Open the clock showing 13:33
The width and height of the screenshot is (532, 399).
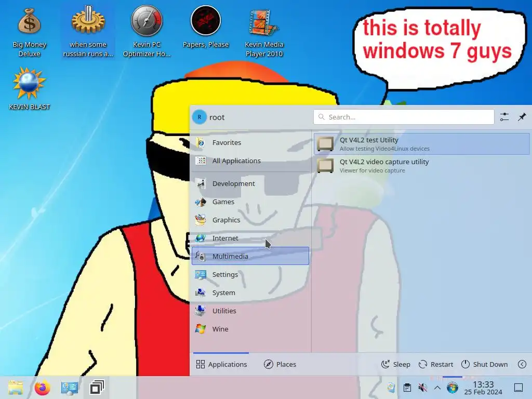point(483,388)
